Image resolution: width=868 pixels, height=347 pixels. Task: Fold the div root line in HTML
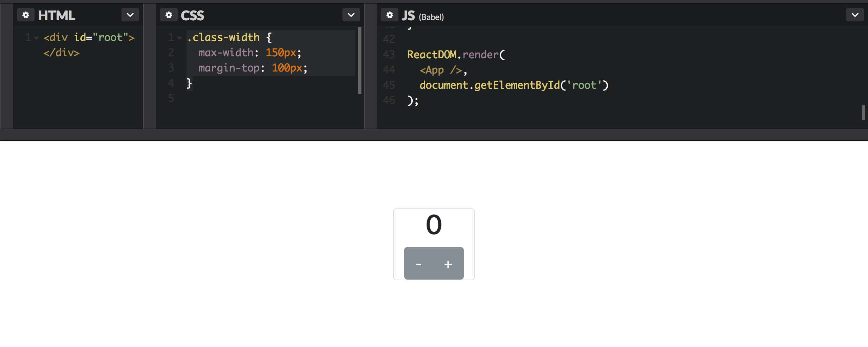point(36,38)
